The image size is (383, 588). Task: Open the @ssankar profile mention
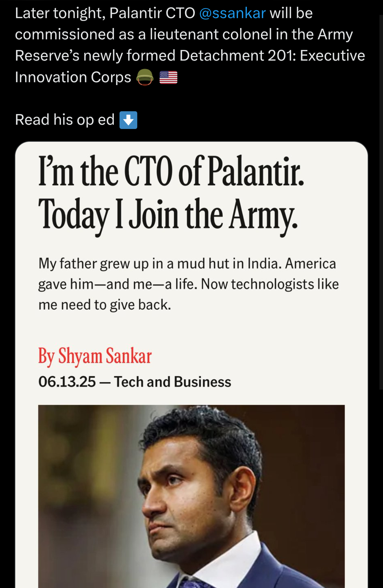click(232, 13)
